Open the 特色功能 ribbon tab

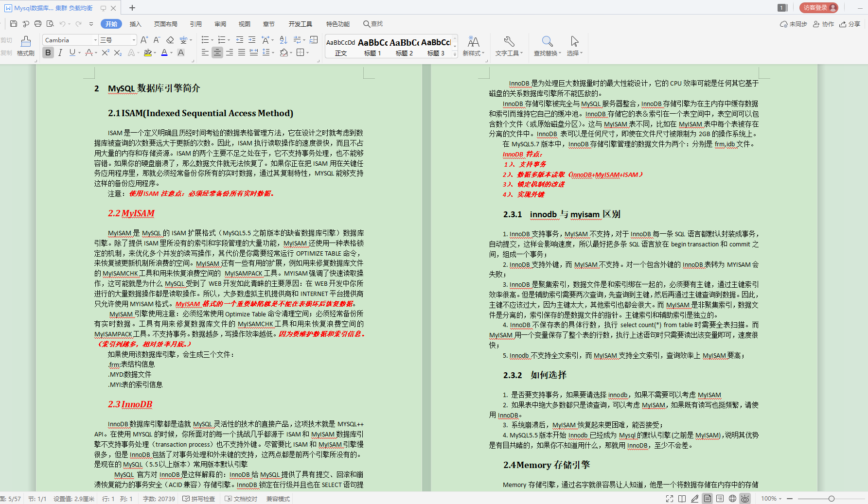[338, 23]
